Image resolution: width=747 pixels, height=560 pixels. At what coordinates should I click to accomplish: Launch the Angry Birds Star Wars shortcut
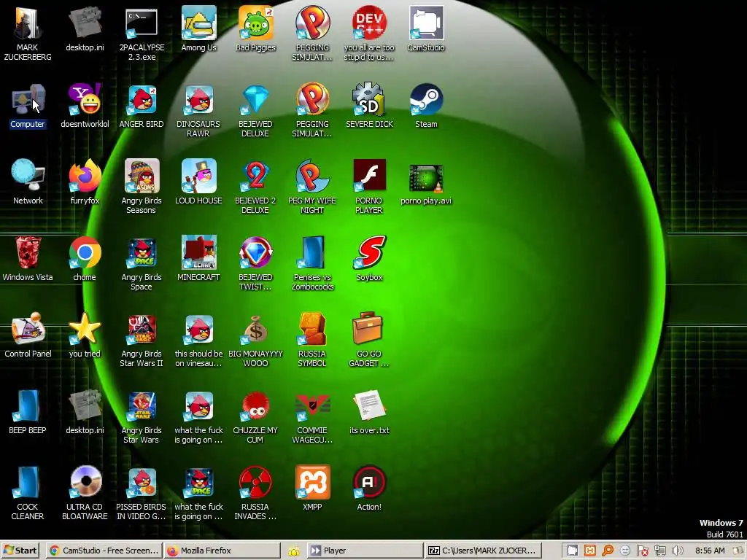click(142, 416)
